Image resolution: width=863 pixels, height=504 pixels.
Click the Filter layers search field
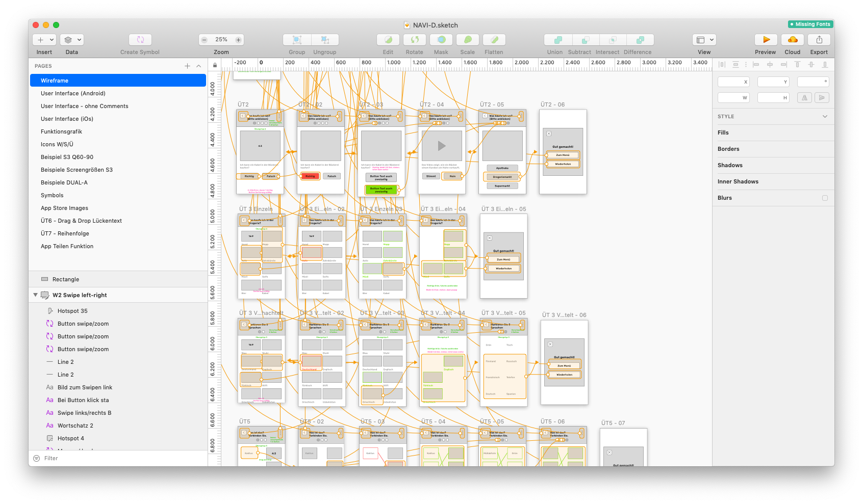(118, 458)
